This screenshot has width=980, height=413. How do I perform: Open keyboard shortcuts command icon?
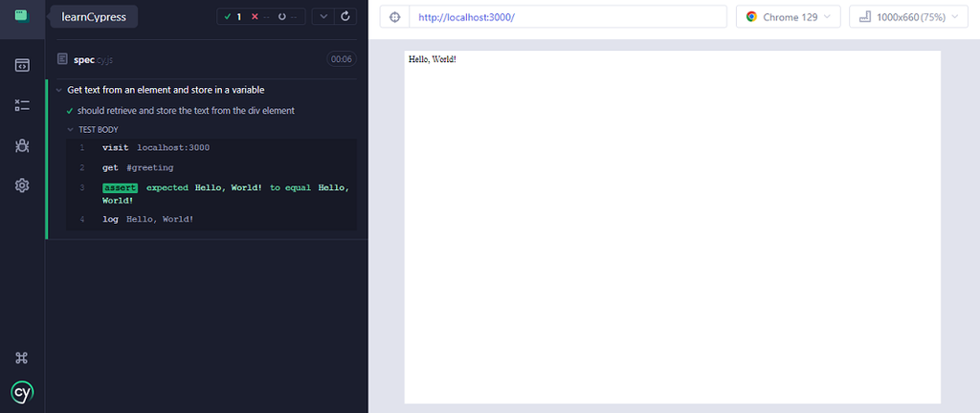point(22,358)
